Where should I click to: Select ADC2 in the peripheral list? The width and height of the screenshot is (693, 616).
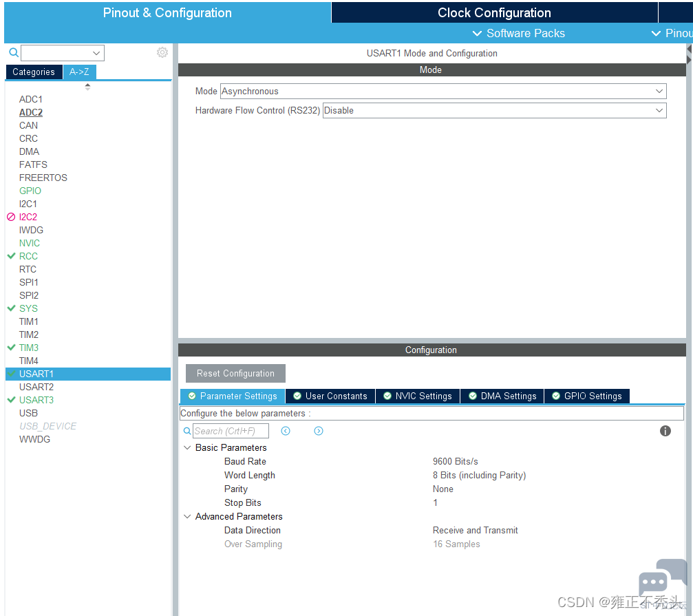pos(31,112)
